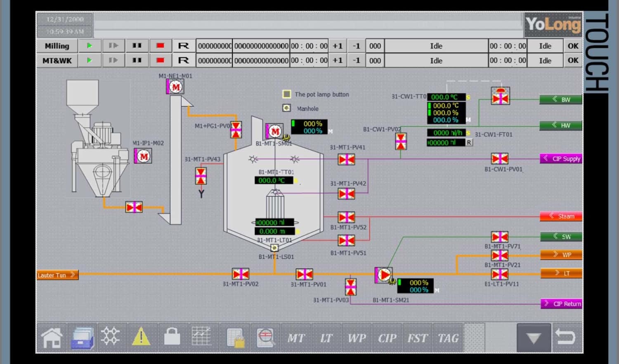Expand the bottom bar down arrow
Image resolution: width=619 pixels, height=364 pixels.
tap(533, 337)
